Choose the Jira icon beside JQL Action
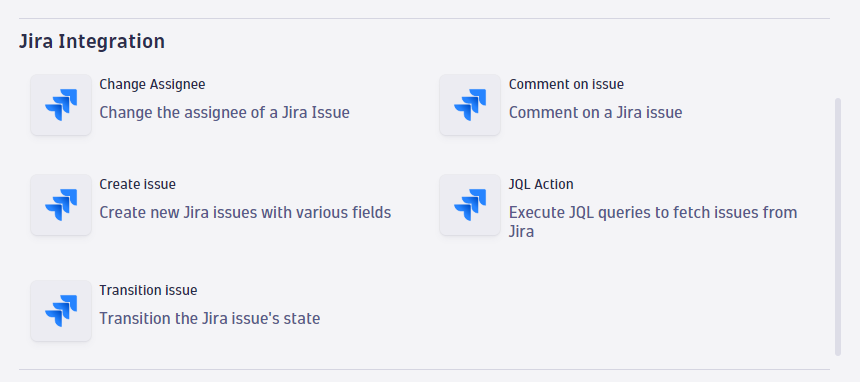Viewport: 860px width, 382px height. point(470,205)
